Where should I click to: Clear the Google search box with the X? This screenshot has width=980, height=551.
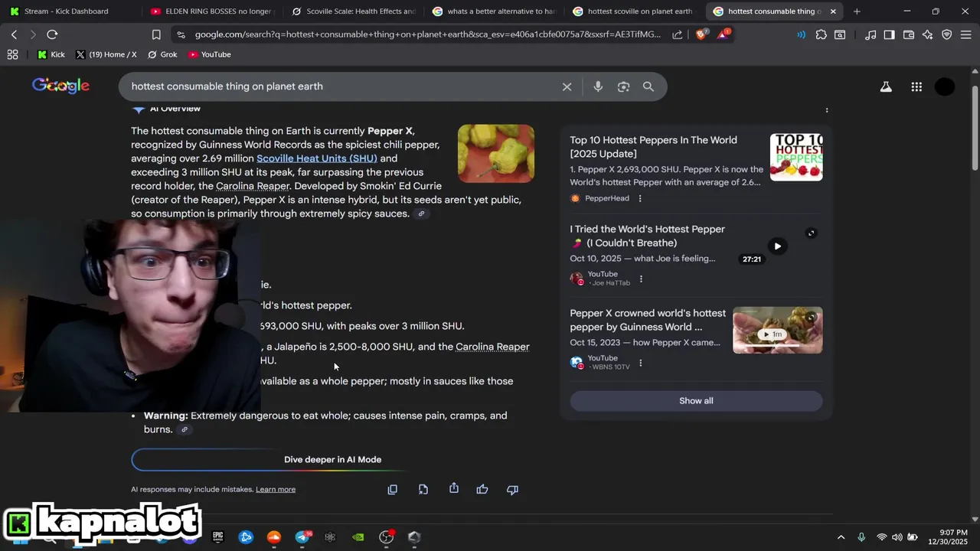567,86
